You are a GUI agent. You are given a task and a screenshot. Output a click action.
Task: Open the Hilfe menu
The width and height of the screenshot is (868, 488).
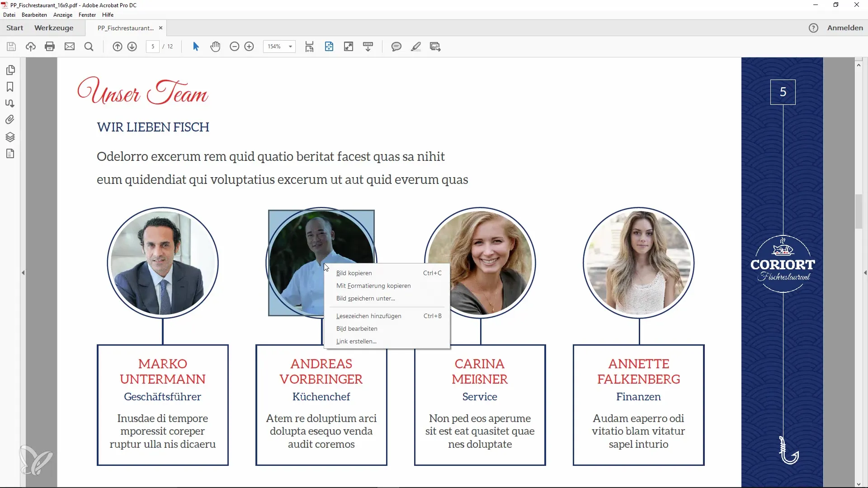click(108, 15)
